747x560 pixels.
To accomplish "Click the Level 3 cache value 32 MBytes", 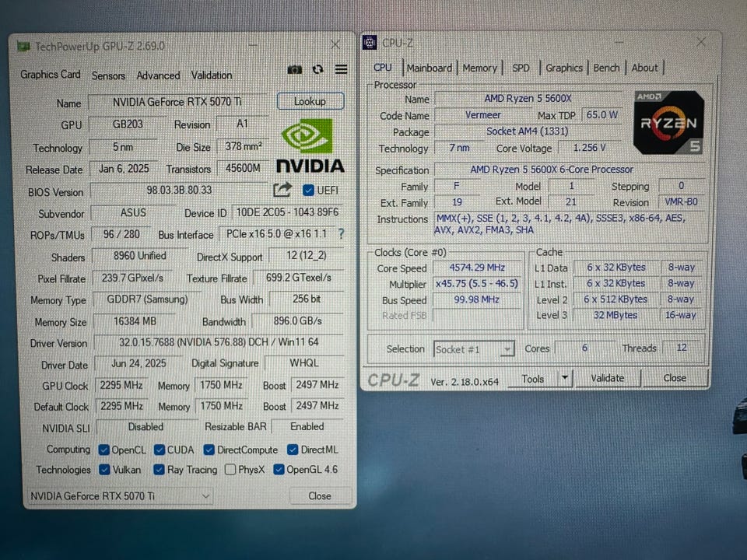I will click(615, 315).
